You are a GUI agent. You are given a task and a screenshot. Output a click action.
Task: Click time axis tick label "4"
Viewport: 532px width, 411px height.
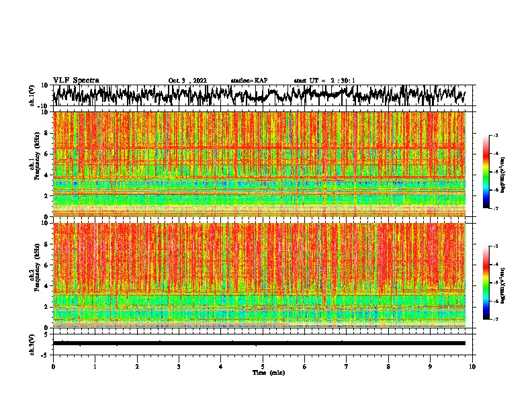(221, 367)
